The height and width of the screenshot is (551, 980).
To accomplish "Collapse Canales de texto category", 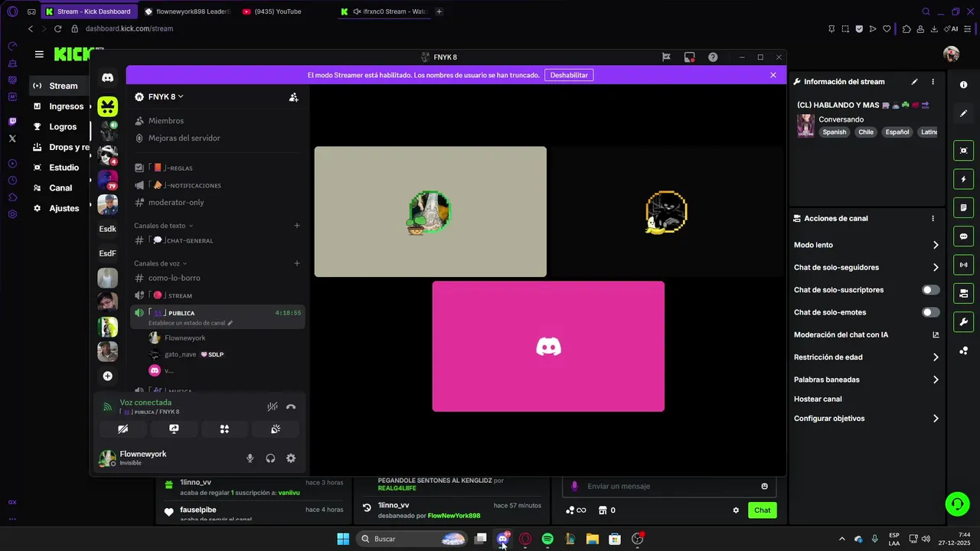I will (x=163, y=226).
